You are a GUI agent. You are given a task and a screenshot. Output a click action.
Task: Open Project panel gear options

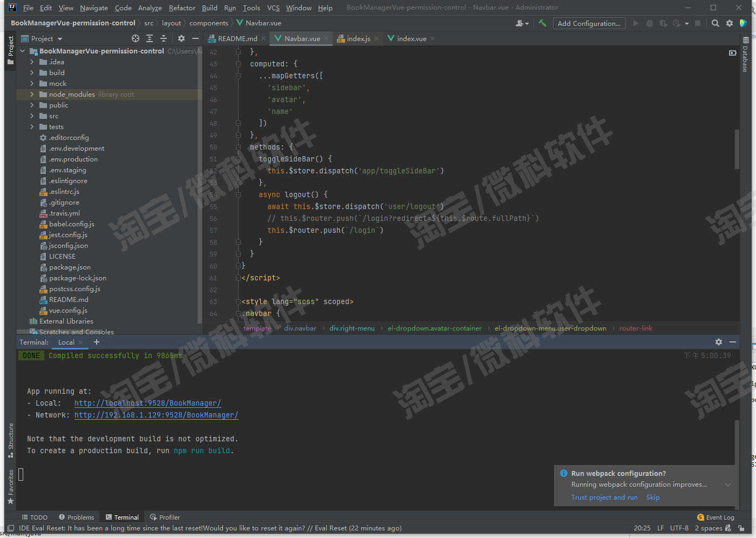coord(181,38)
